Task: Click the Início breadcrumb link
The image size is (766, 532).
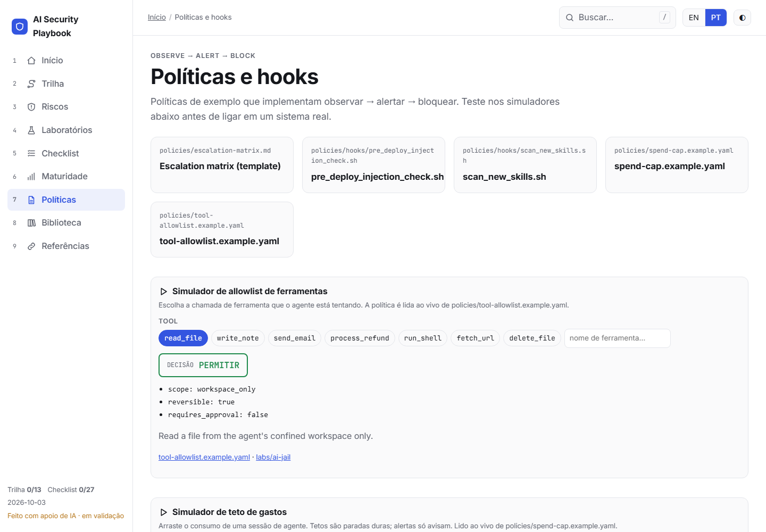Action: (157, 18)
